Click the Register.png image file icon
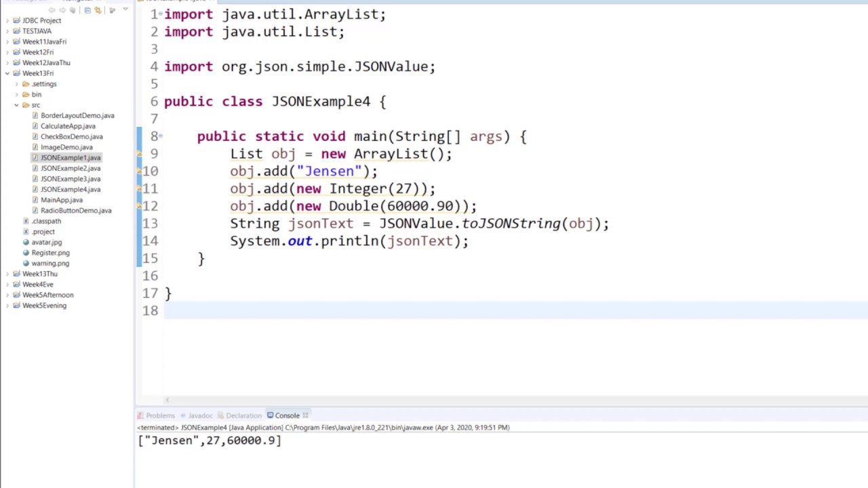868x488 pixels. [26, 253]
